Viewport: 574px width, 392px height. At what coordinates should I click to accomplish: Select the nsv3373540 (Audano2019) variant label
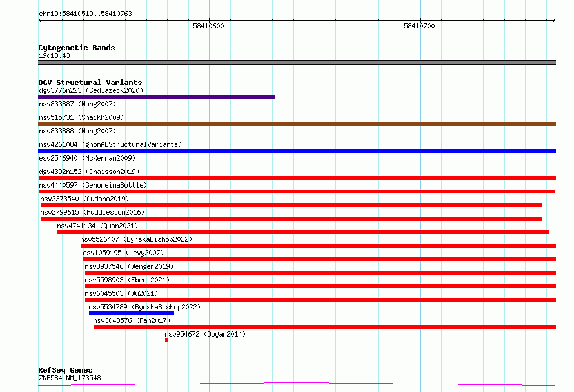[x=84, y=199]
